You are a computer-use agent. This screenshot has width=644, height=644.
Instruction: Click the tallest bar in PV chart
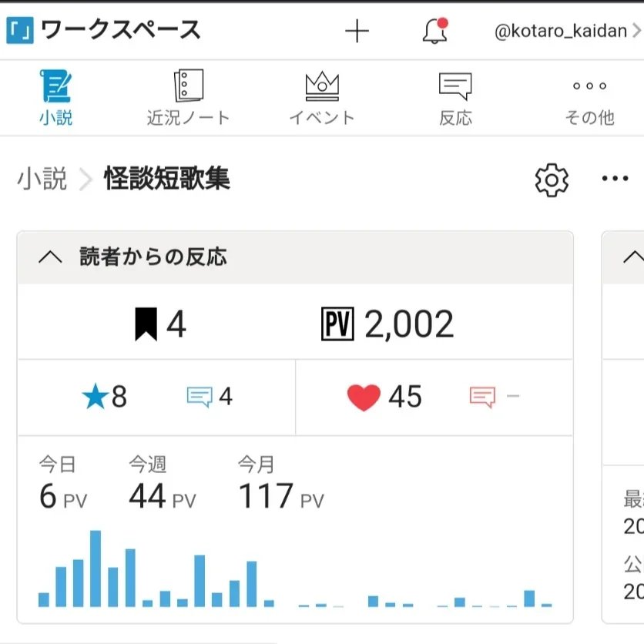coord(96,569)
